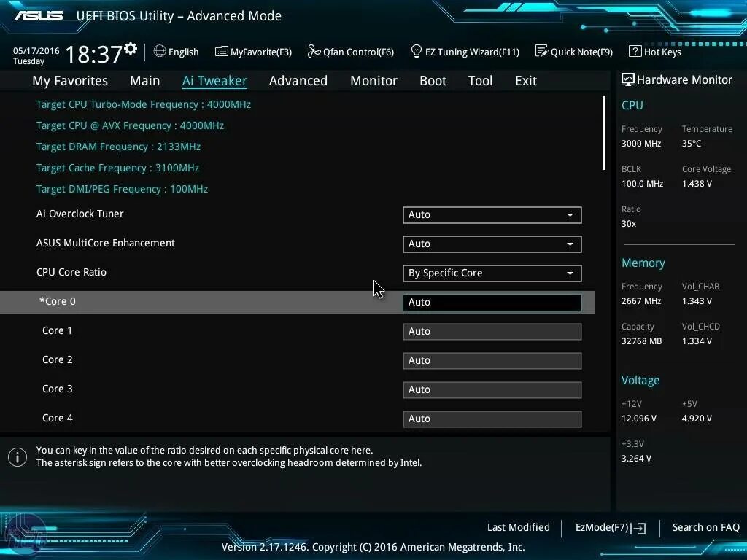
Task: Click the Core 3 ratio field
Action: point(492,389)
